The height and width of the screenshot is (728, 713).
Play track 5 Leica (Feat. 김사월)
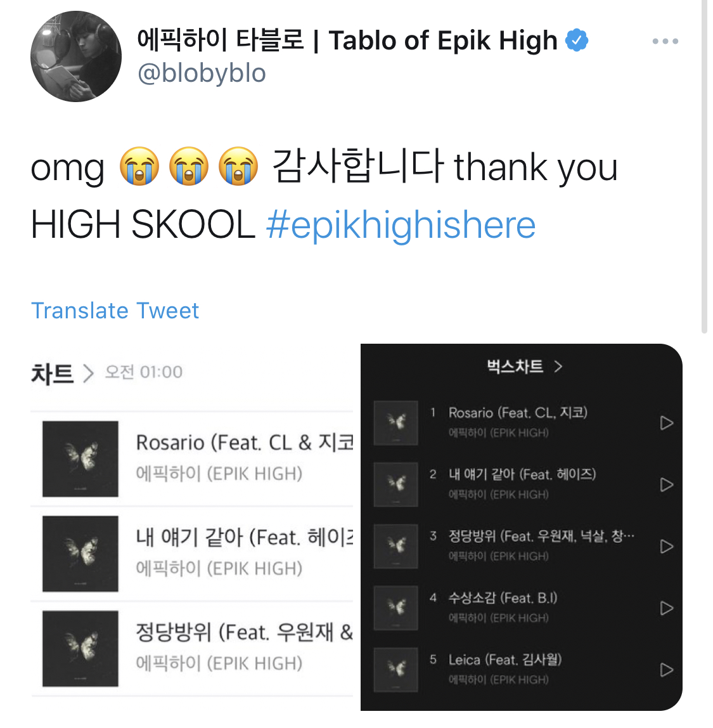click(667, 670)
